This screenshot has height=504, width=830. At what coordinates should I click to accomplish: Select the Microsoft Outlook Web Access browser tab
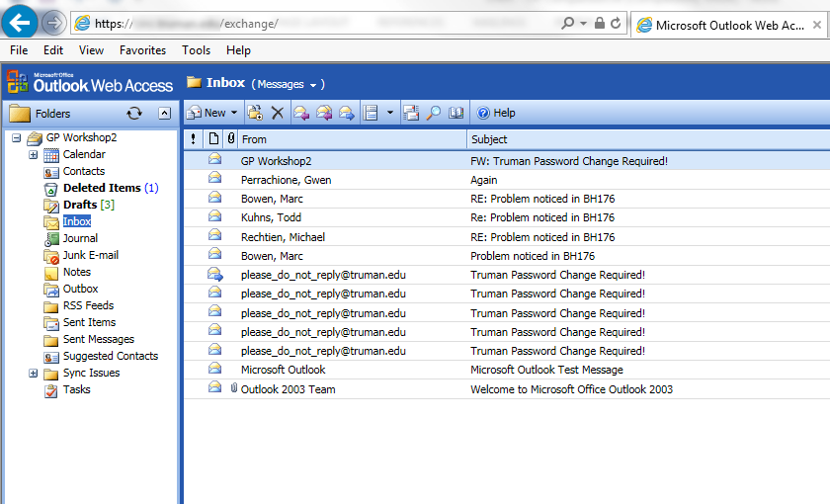pyautogui.click(x=728, y=25)
